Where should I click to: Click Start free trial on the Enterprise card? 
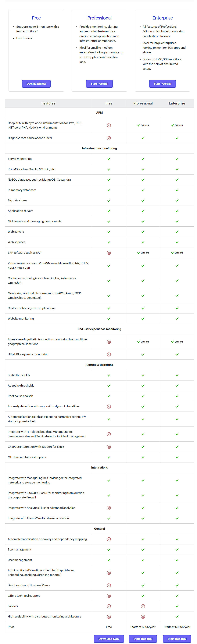(163, 84)
